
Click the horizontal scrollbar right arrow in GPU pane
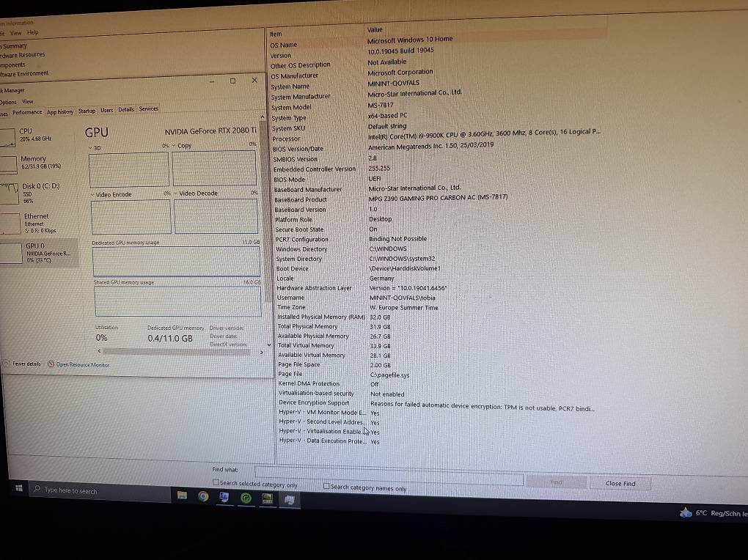(261, 353)
